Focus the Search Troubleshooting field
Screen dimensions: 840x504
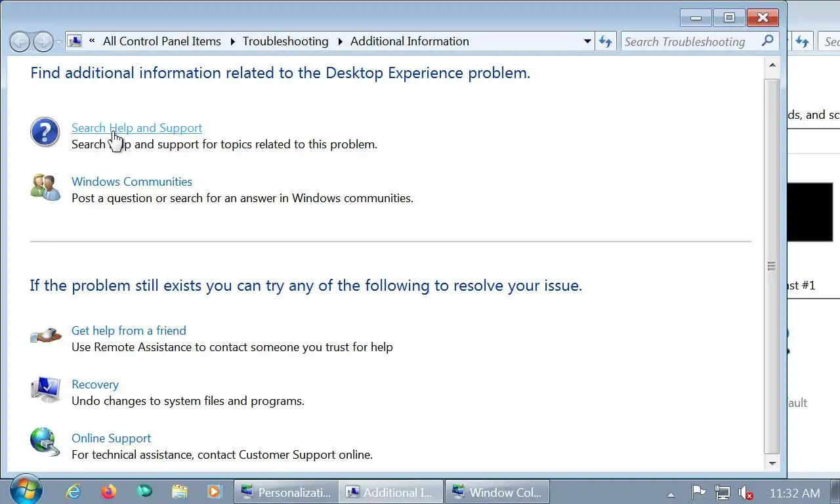(x=700, y=41)
